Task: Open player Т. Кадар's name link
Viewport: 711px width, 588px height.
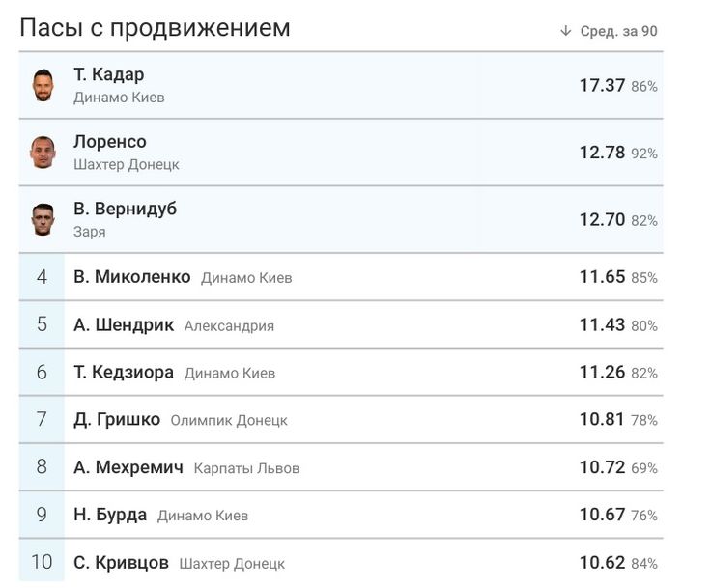Action: (x=109, y=75)
